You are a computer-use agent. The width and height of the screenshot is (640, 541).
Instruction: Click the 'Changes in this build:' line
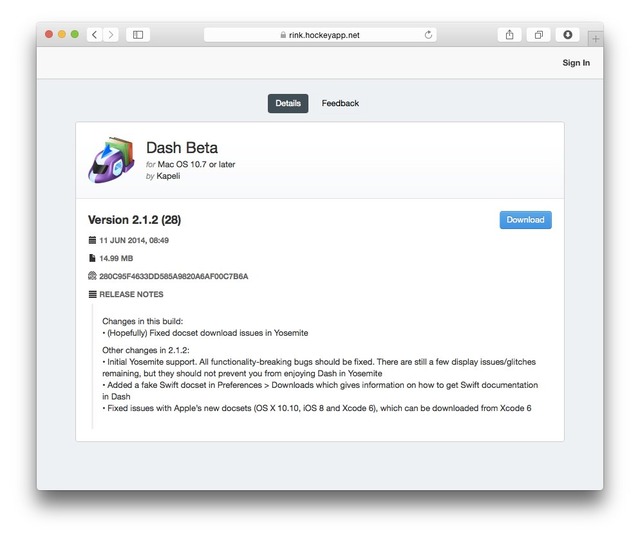tap(143, 321)
